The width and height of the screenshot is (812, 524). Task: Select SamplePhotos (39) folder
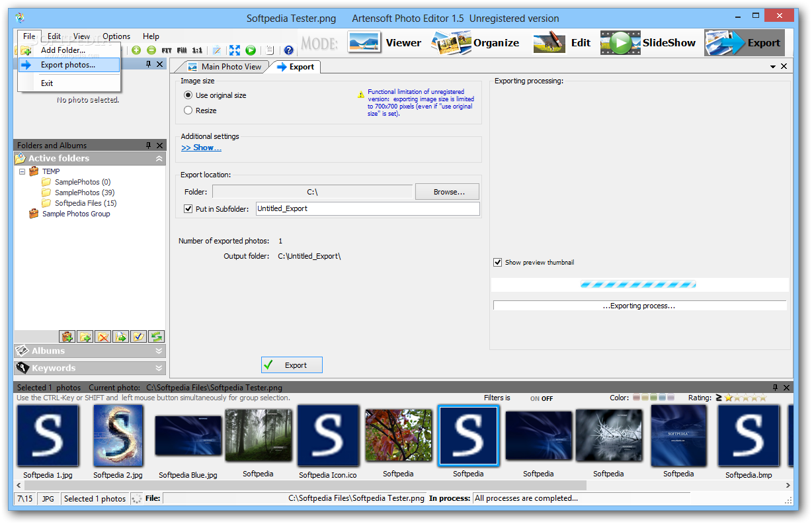point(85,193)
